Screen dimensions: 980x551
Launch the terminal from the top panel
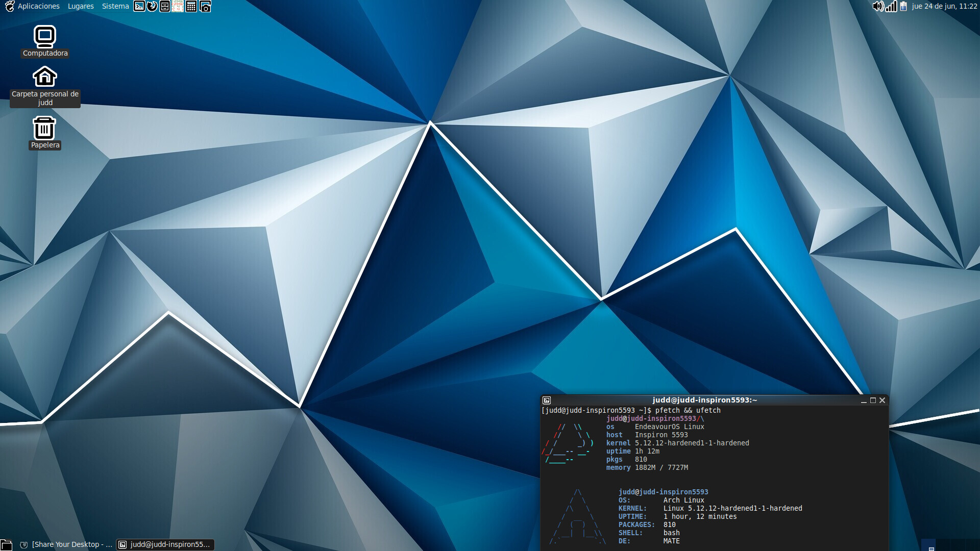pos(139,6)
